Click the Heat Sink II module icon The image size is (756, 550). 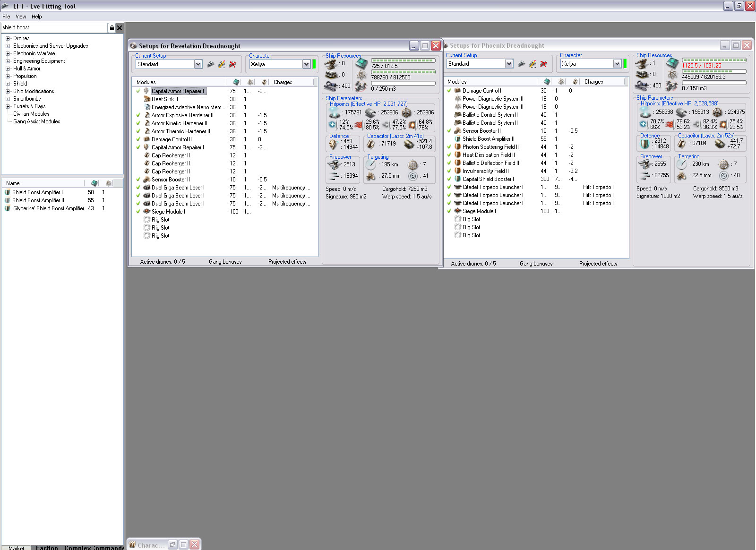tap(147, 99)
